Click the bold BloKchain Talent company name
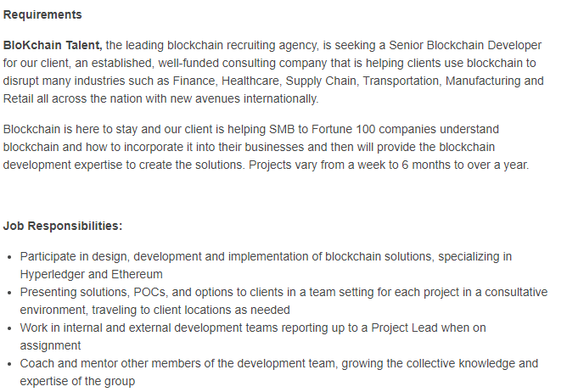This screenshot has height=392, width=567. [x=53, y=45]
